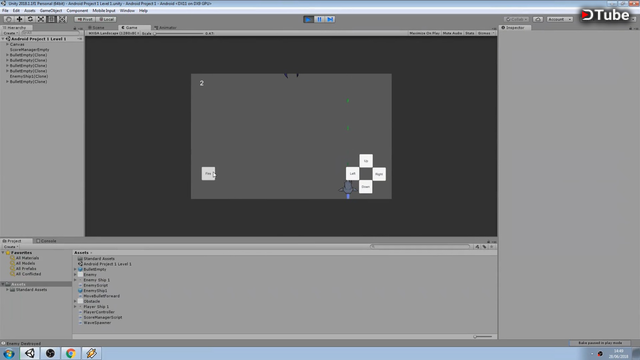Toggle Maximize On Play option
Image resolution: width=640 pixels, height=360 pixels.
424,33
